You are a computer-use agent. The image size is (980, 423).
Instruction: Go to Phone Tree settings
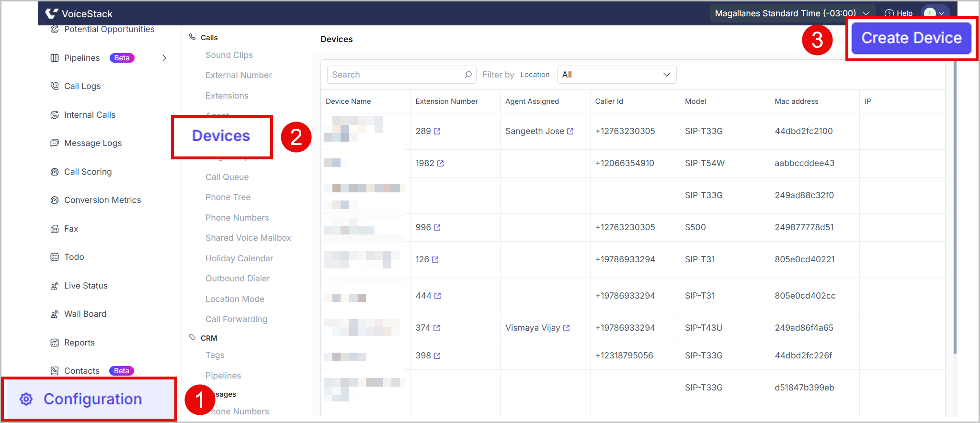coord(228,197)
